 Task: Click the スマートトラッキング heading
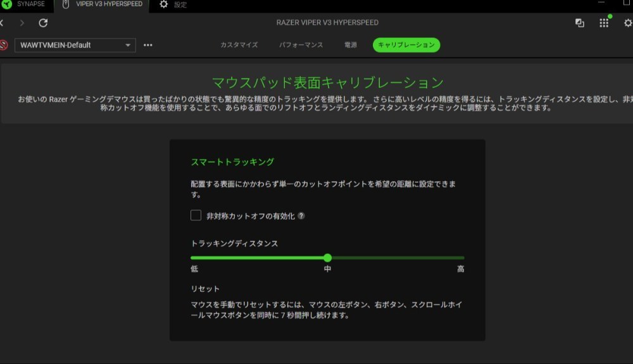coord(232,162)
